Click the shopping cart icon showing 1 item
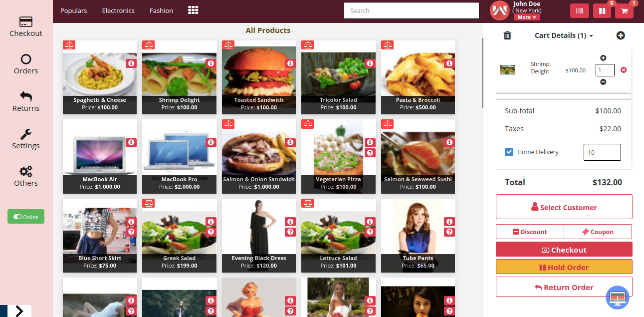The width and height of the screenshot is (644, 317). 624,10
